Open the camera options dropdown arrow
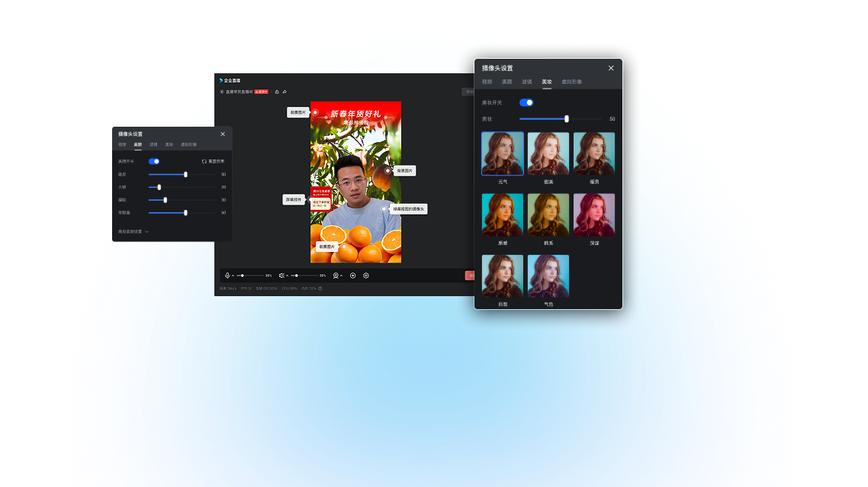The image size is (868, 487). click(x=342, y=276)
